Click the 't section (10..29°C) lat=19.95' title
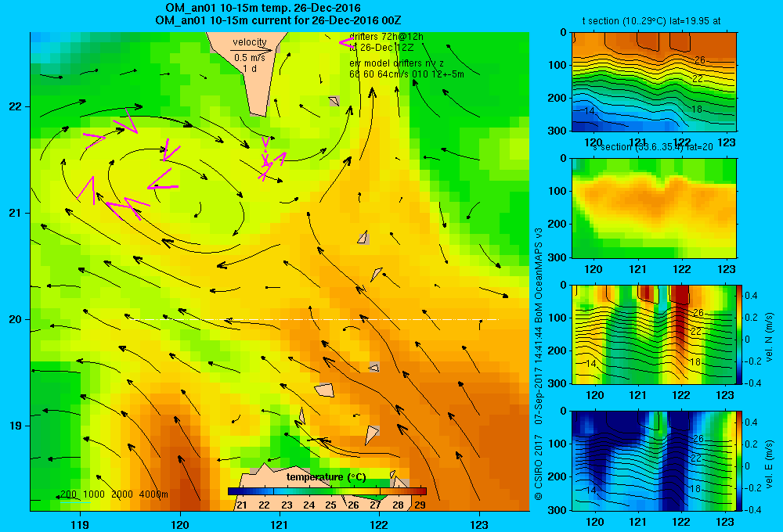783x532 pixels. point(651,21)
